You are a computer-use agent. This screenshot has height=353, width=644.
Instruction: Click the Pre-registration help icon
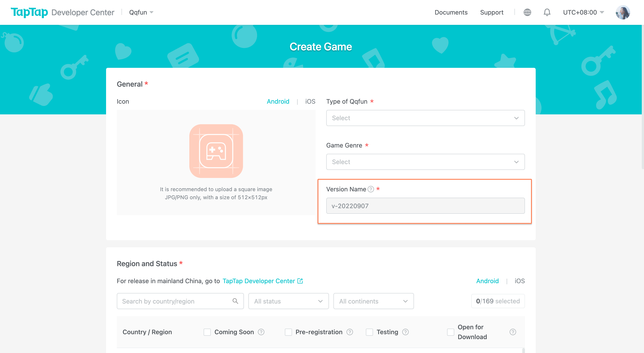pyautogui.click(x=350, y=332)
